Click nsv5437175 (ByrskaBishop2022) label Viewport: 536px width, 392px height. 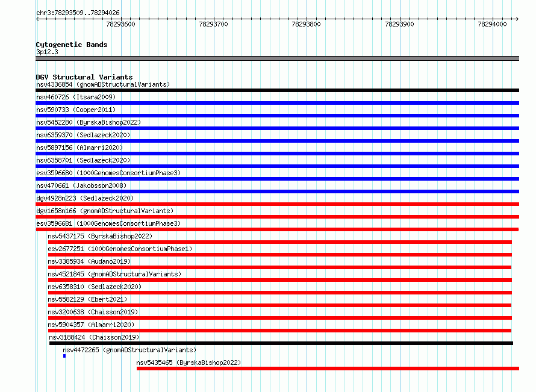pyautogui.click(x=100, y=236)
